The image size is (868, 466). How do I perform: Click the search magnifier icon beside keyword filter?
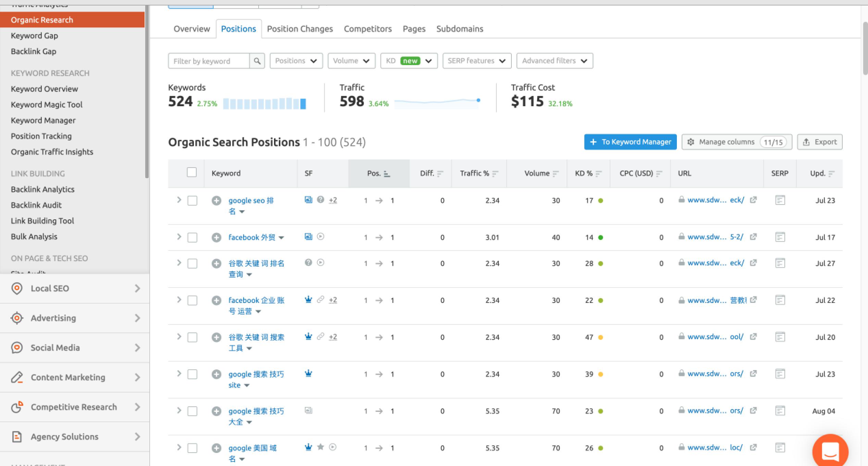257,61
